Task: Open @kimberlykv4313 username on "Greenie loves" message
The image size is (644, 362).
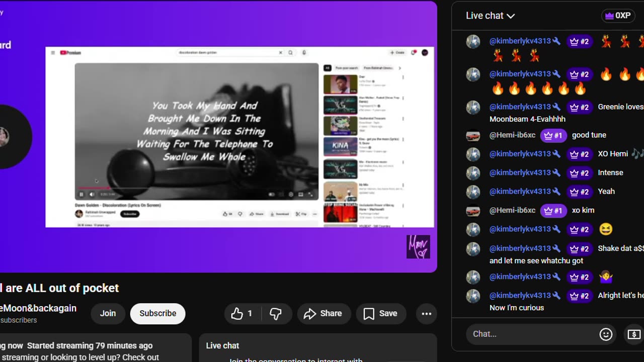Action: 520,107
